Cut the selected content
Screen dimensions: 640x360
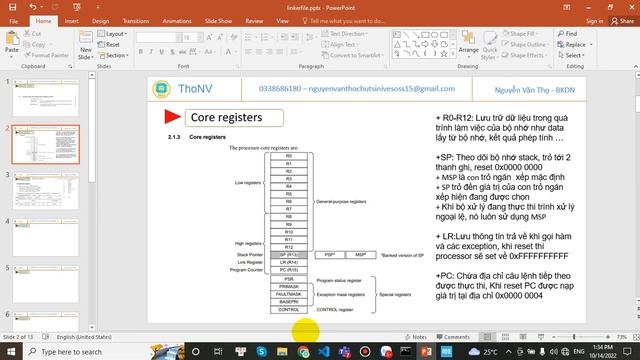click(33, 33)
